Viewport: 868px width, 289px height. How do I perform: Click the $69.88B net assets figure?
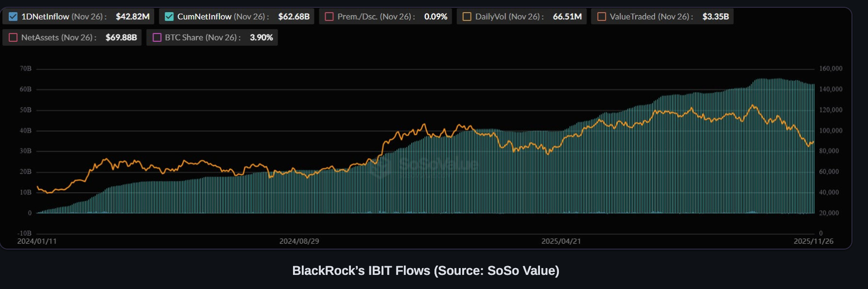point(122,37)
